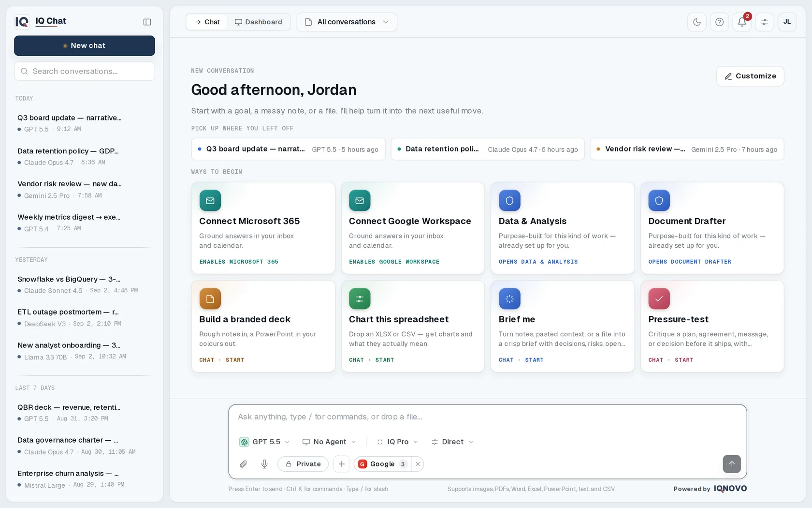The width and height of the screenshot is (812, 508).
Task: Click the Google chip in the composer
Action: [382, 464]
